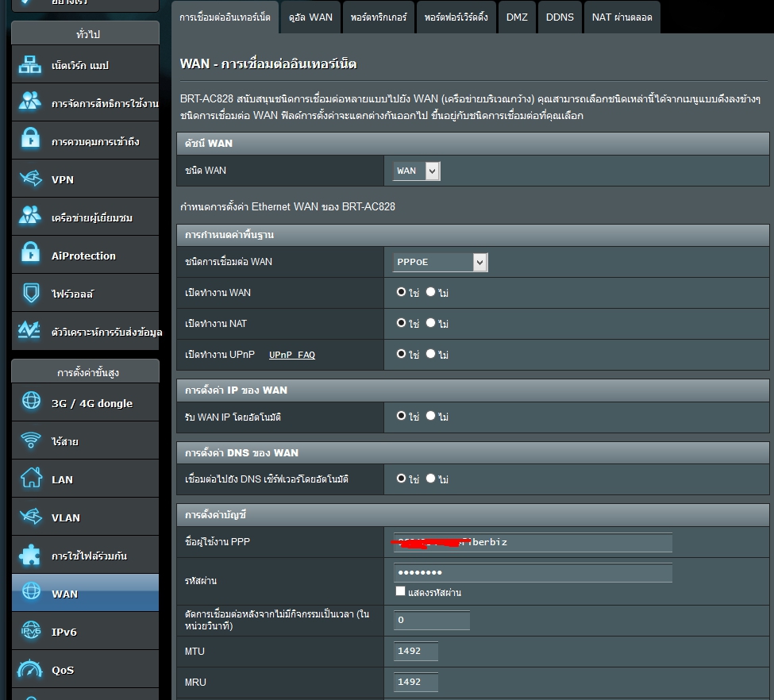Open the UPnP FAQ link

click(291, 355)
